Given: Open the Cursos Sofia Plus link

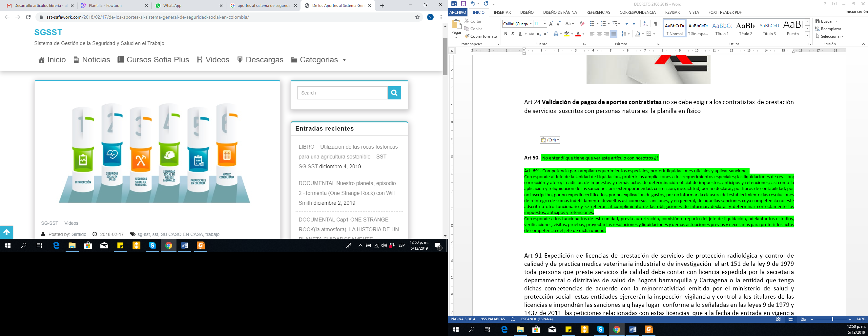Looking at the screenshot, I should click(x=153, y=60).
